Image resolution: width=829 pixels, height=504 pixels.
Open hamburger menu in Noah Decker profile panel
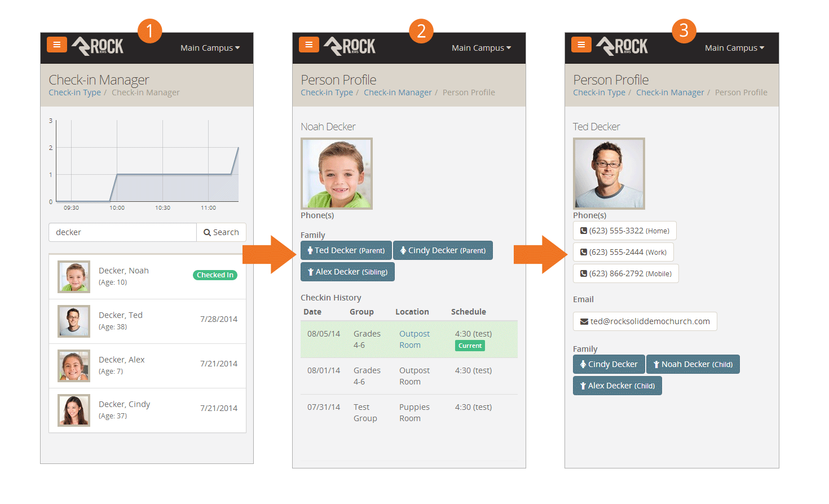[309, 45]
